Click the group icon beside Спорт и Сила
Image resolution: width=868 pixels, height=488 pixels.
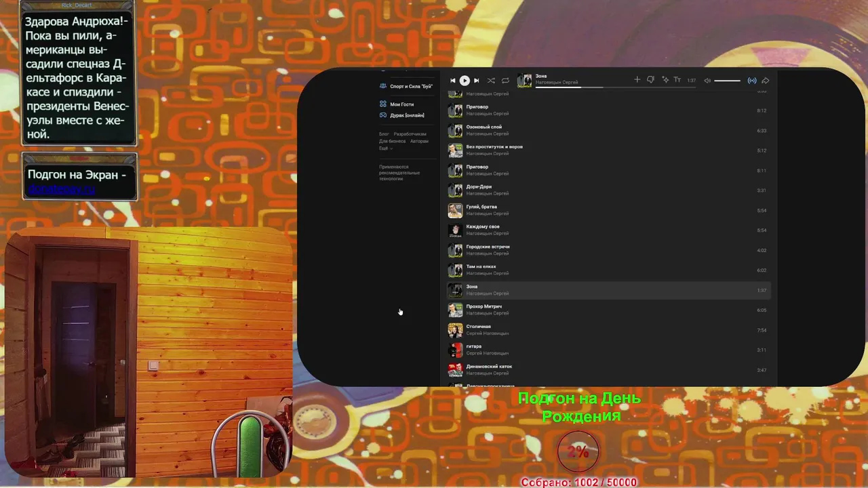coord(383,87)
